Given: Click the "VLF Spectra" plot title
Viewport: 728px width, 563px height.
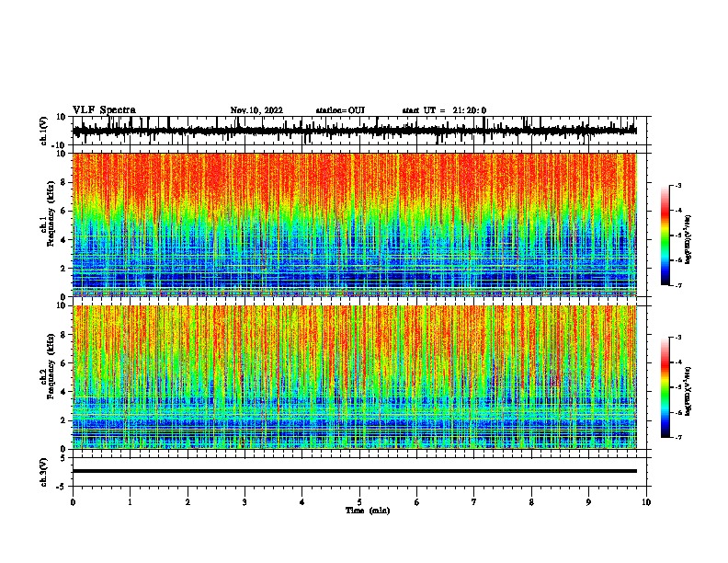Looking at the screenshot, I should [x=104, y=110].
